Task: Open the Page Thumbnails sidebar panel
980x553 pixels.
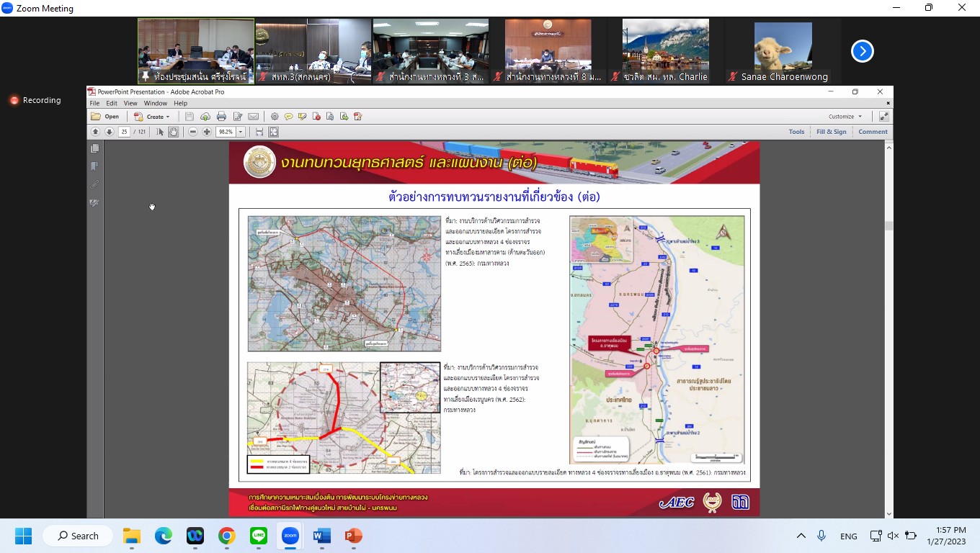Action: 94,148
